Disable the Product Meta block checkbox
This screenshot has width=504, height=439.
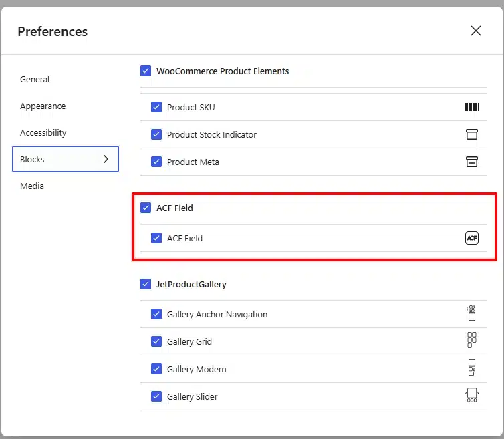click(156, 162)
